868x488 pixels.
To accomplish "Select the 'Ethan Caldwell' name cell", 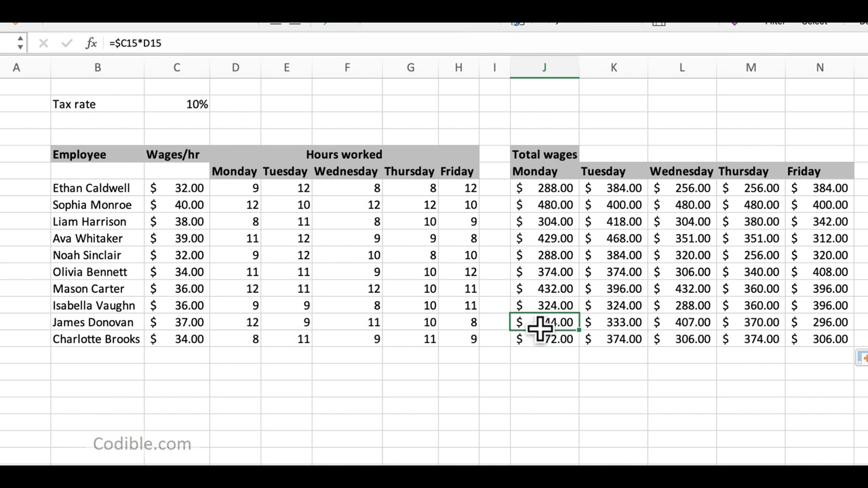I will 98,188.
